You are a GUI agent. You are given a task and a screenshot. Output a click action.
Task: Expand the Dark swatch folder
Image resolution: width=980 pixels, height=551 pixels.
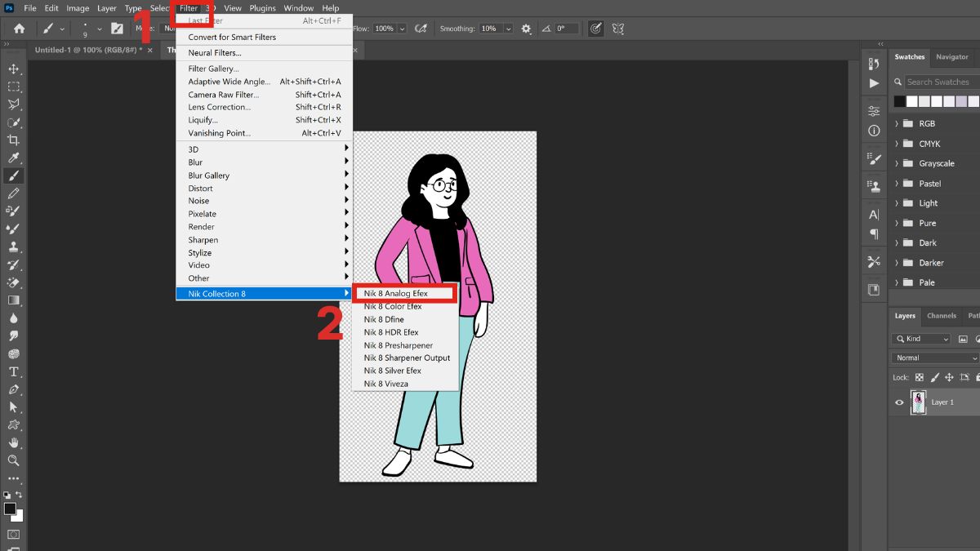(x=897, y=242)
